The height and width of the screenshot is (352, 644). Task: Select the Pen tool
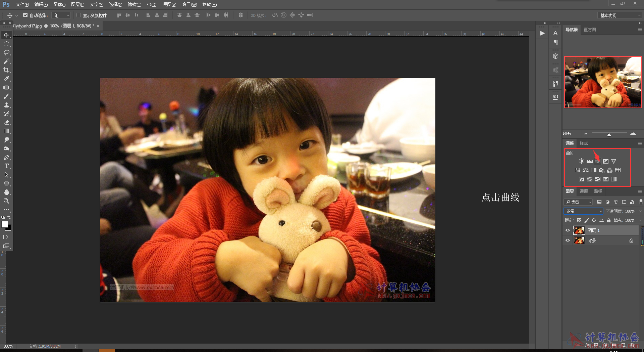point(6,157)
